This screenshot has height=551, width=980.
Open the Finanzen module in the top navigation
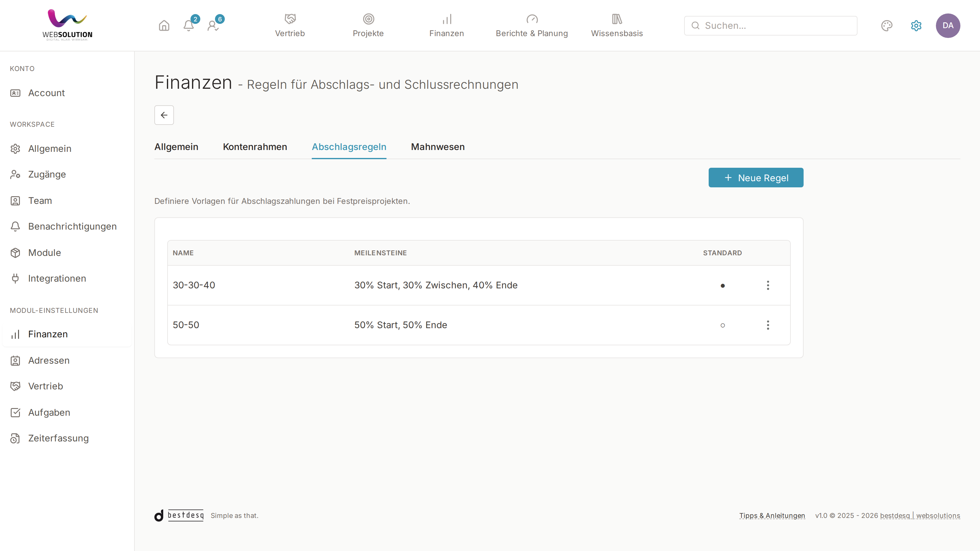coord(447,25)
